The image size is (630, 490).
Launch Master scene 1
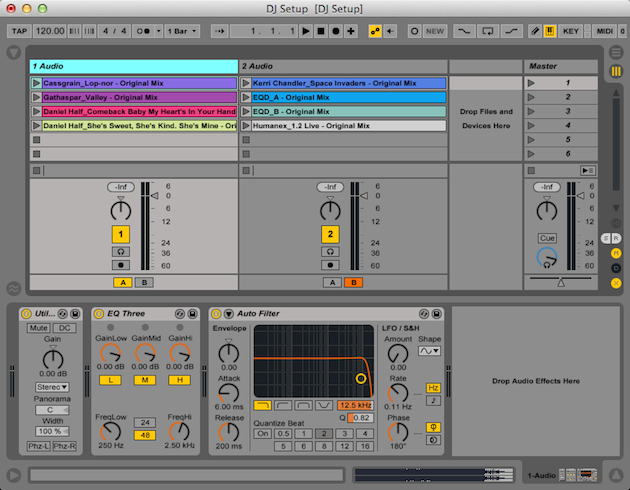pos(531,83)
